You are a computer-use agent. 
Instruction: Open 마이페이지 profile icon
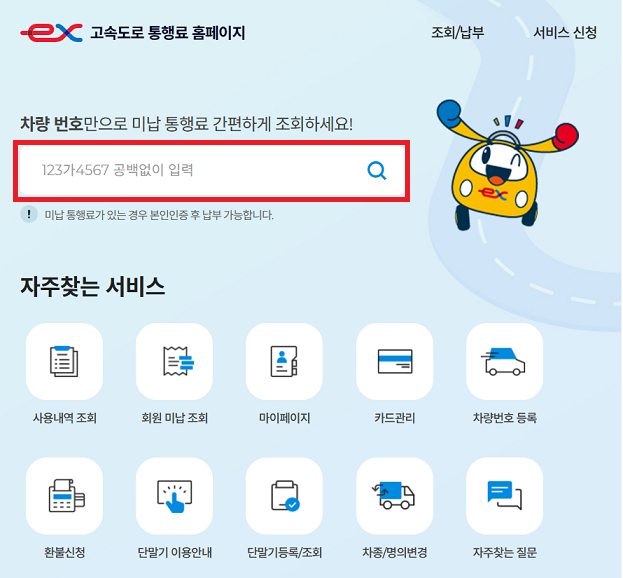284,361
